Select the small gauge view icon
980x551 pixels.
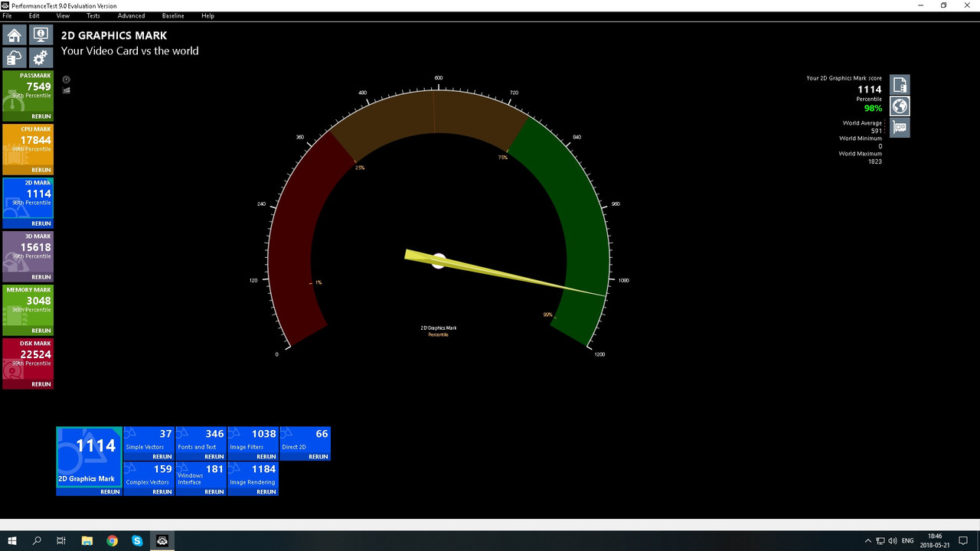[x=67, y=80]
